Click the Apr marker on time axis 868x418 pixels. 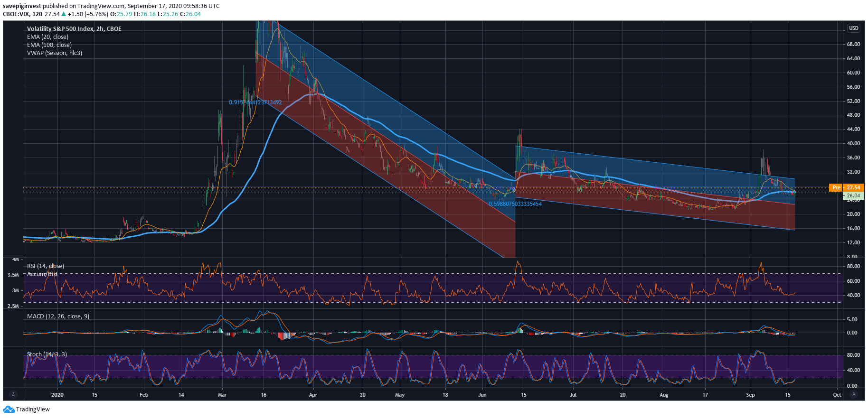pos(313,395)
